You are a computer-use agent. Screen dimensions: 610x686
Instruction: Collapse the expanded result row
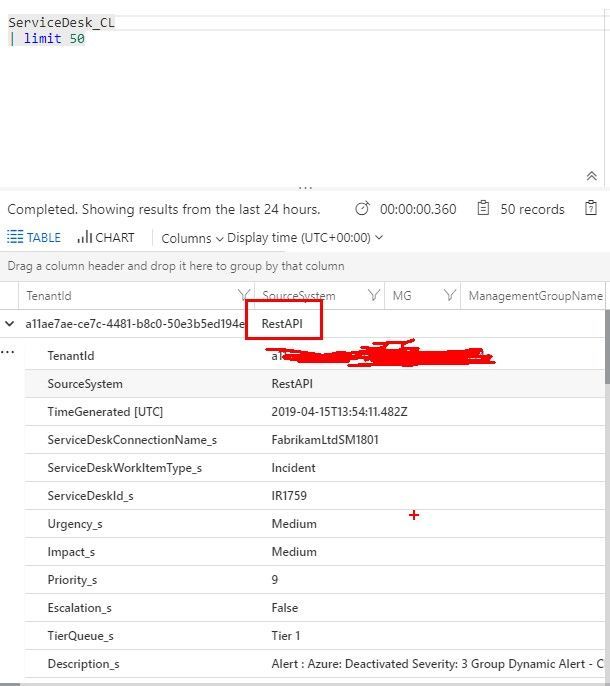click(9, 324)
